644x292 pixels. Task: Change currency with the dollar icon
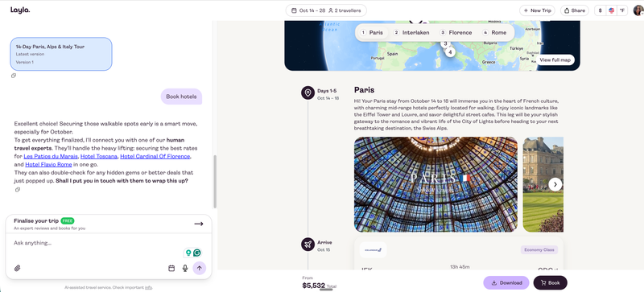coord(600,10)
